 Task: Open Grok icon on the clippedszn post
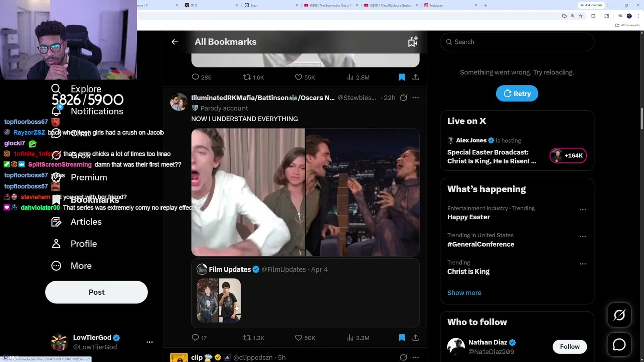pos(404,357)
